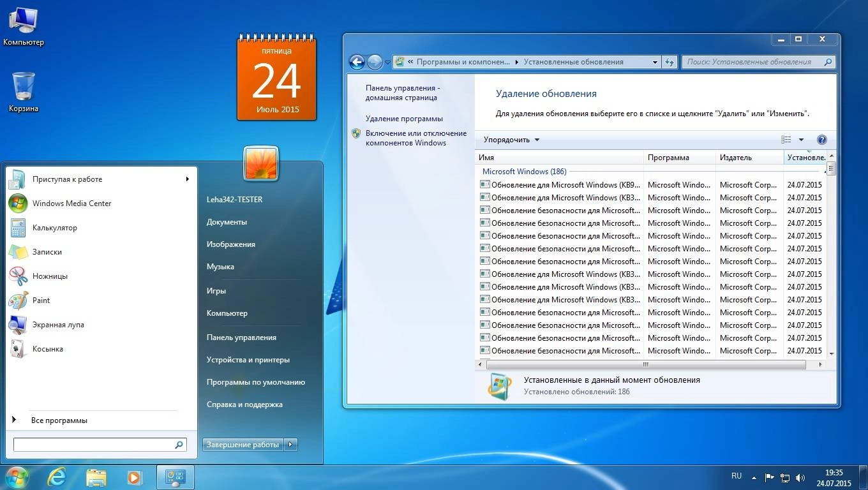Click the Завершение работы button

tap(243, 445)
